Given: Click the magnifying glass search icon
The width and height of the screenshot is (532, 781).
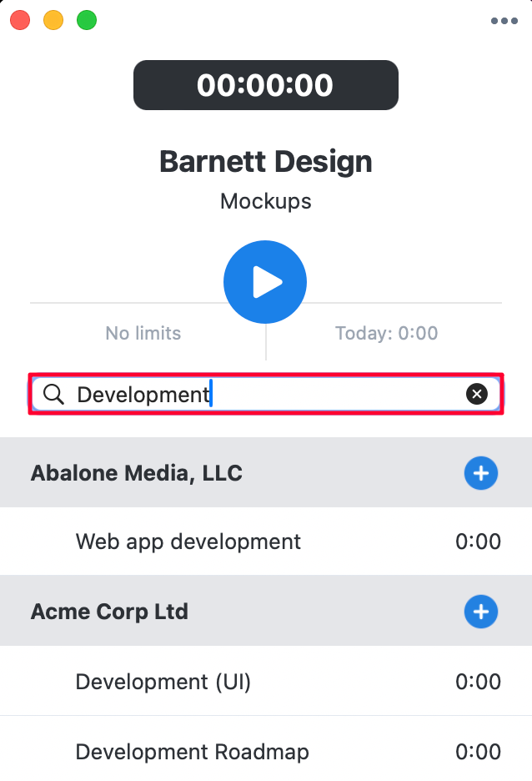Looking at the screenshot, I should (x=53, y=394).
